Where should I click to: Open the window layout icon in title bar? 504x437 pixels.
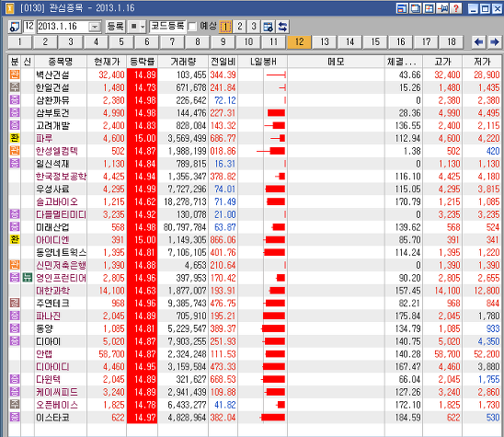coord(402,8)
